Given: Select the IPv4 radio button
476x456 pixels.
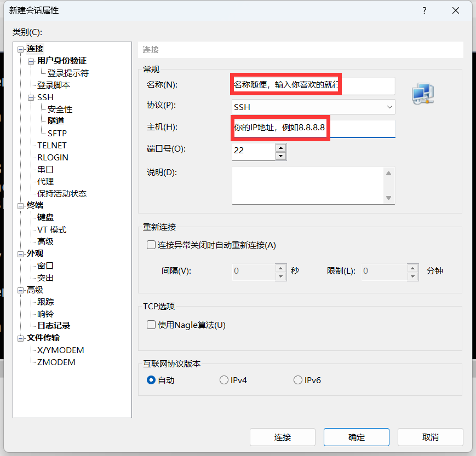Looking at the screenshot, I should coord(224,380).
